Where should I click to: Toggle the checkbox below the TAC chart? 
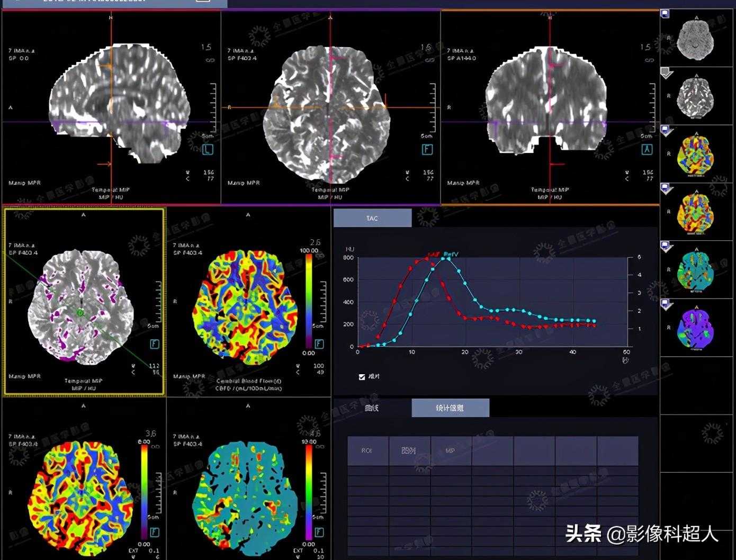362,377
